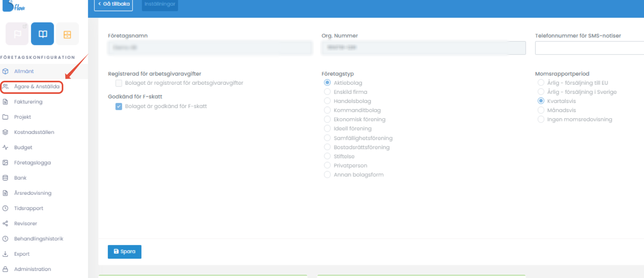Save the settings with the Spara button
This screenshot has height=278, width=644.
point(125,251)
